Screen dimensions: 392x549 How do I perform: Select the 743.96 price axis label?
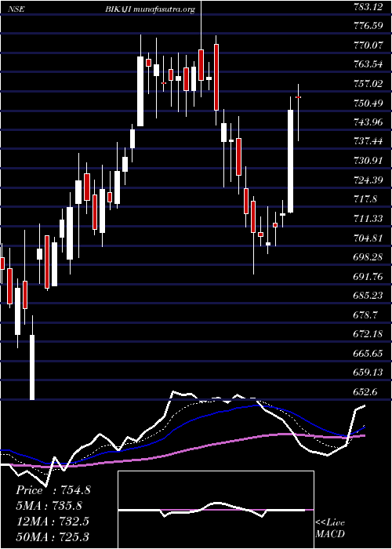tap(367, 122)
